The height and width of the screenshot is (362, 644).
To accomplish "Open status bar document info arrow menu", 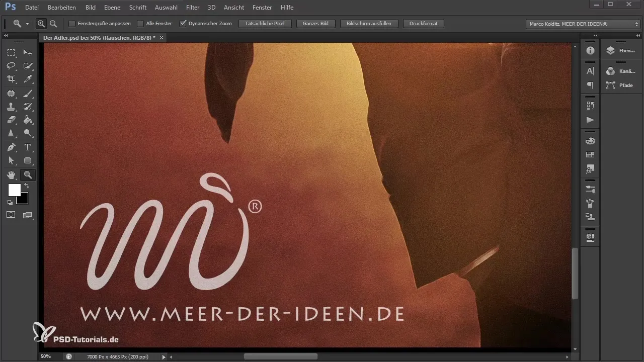I will coord(164,356).
